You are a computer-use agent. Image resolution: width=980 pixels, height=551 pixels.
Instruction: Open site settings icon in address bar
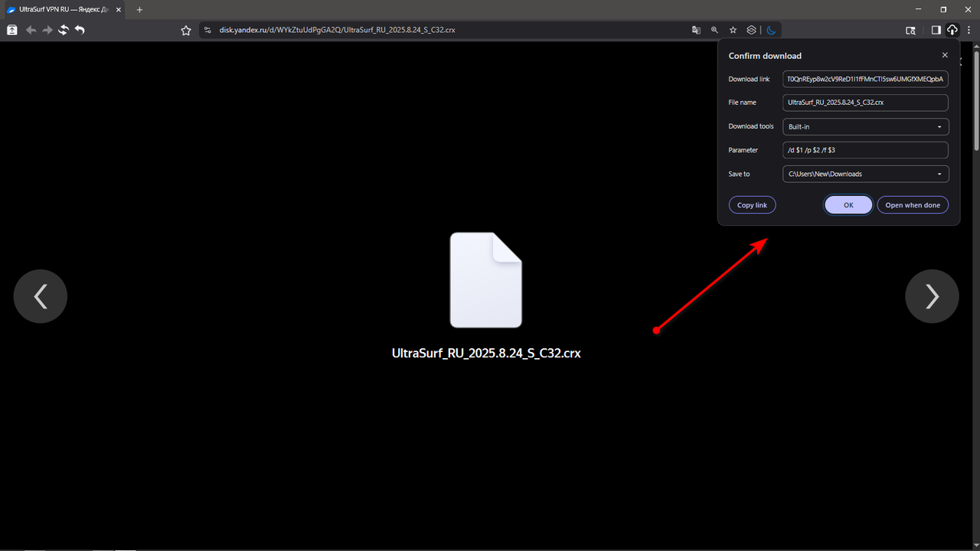[207, 31]
